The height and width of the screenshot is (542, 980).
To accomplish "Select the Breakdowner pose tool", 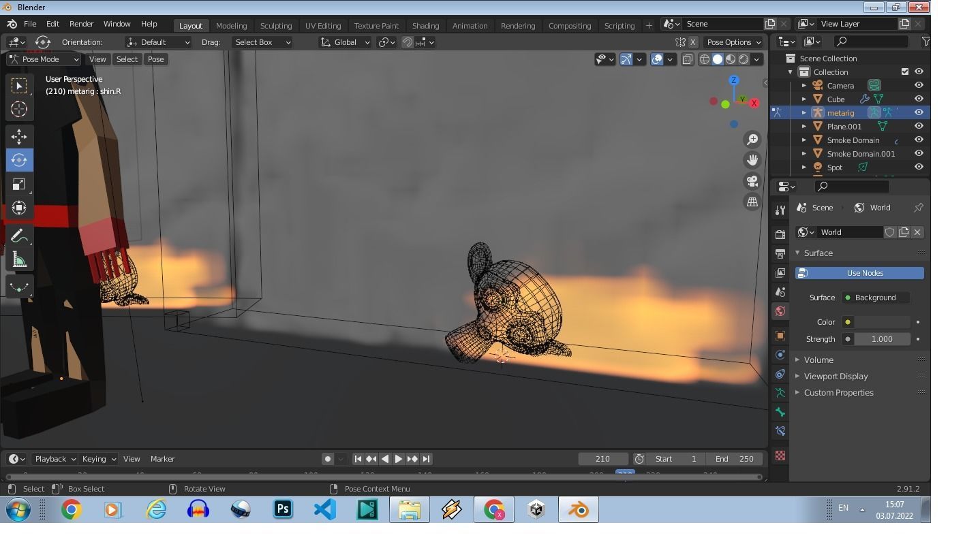I will [19, 287].
